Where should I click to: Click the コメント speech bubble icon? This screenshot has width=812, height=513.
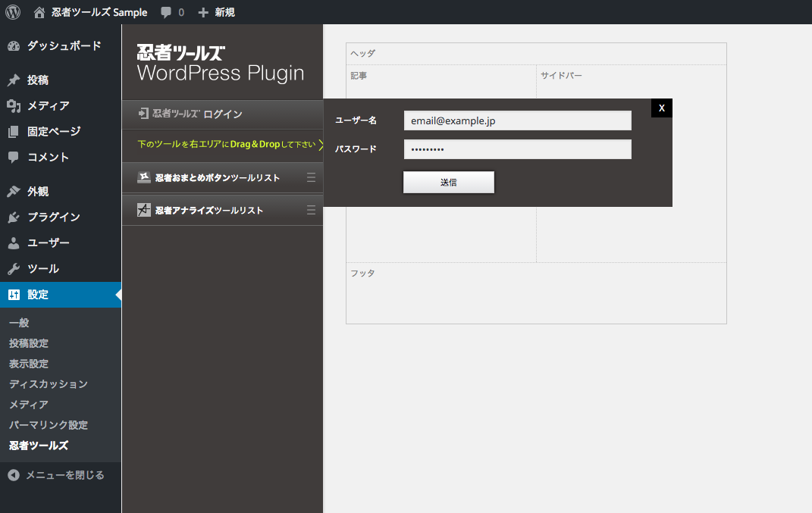(14, 158)
